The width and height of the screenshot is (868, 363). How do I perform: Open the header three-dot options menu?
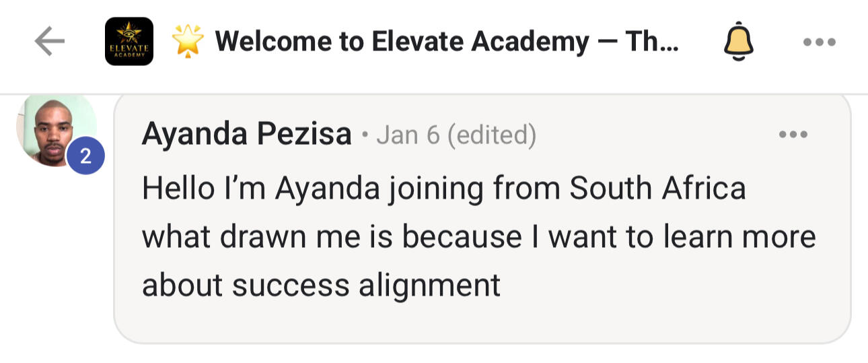point(819,42)
